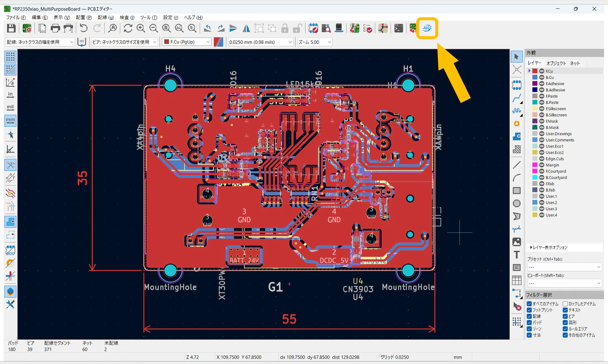Select the Add Vias tool
The width and height of the screenshot is (608, 364).
[517, 124]
